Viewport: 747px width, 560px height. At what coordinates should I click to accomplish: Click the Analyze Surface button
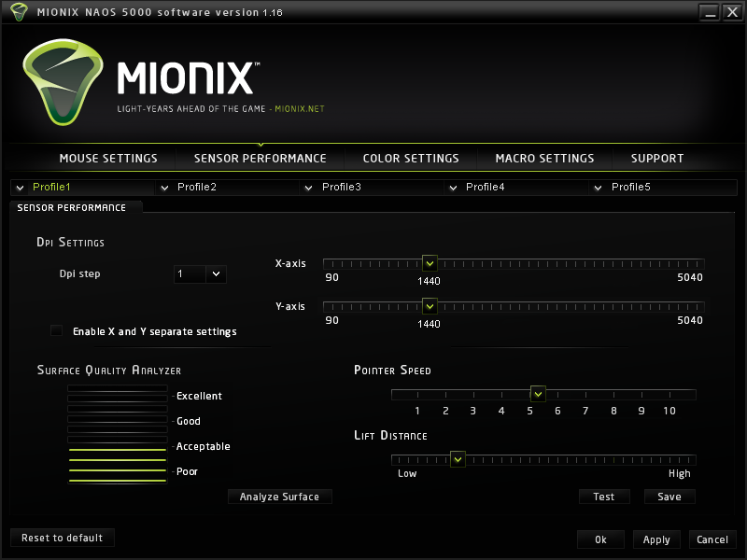tap(279, 497)
